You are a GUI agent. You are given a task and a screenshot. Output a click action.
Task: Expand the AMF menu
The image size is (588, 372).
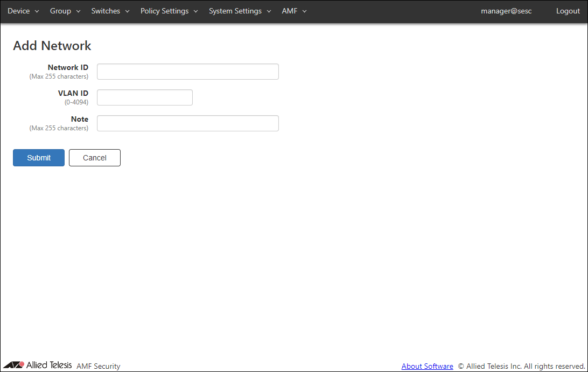pos(294,11)
